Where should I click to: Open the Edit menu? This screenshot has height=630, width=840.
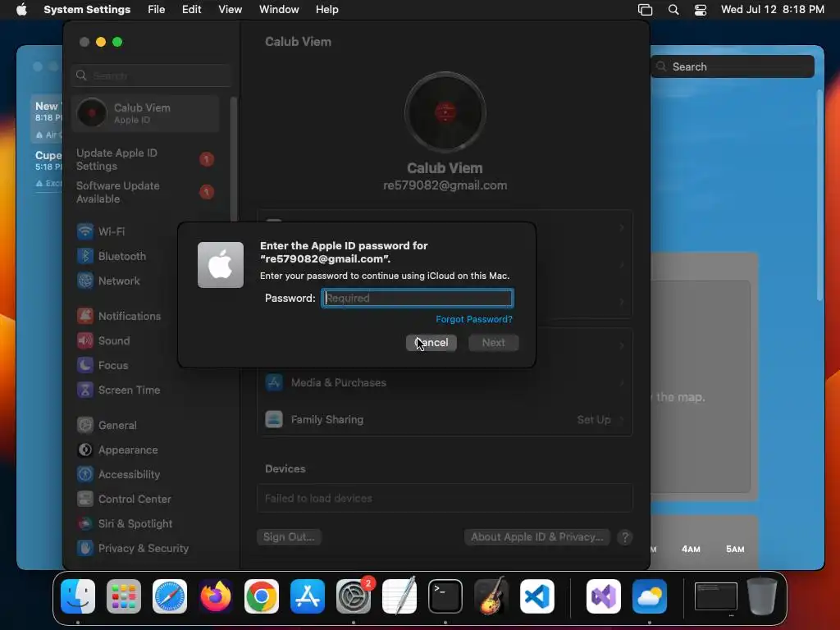(x=191, y=10)
